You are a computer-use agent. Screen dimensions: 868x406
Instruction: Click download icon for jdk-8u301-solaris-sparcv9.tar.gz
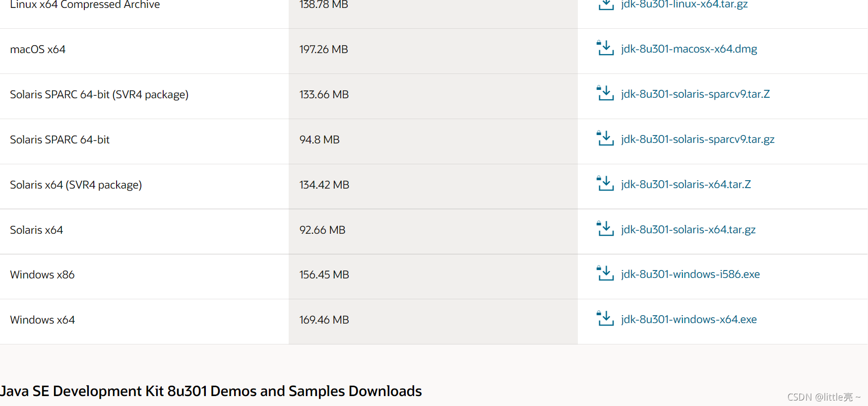coord(605,138)
